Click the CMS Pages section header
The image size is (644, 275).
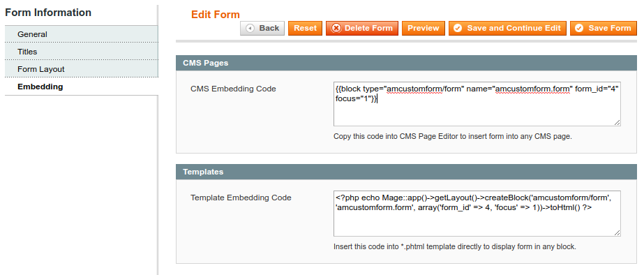click(x=406, y=63)
